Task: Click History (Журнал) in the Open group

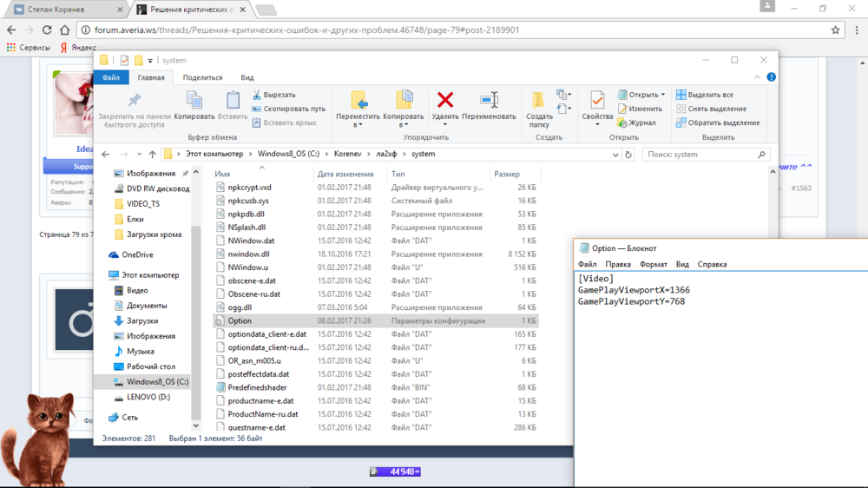Action: coord(641,122)
